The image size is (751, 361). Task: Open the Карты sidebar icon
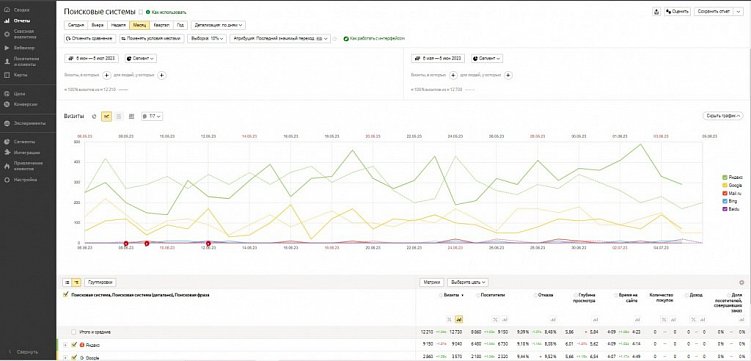point(7,75)
